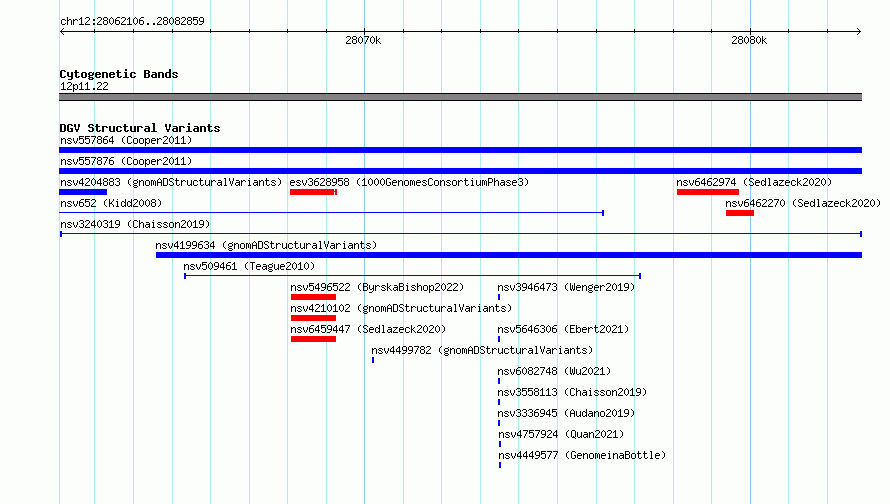Open nsv5646306 (Ebert2021) label

click(x=563, y=329)
